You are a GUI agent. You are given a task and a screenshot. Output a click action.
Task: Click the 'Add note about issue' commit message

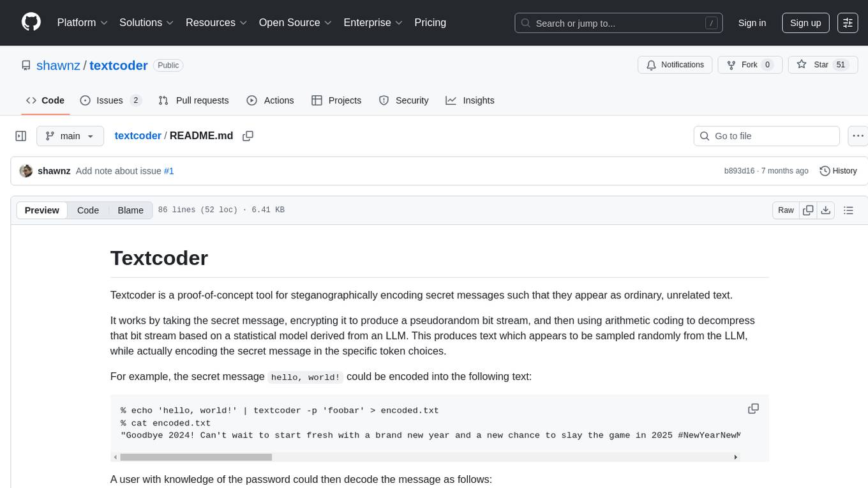click(118, 171)
